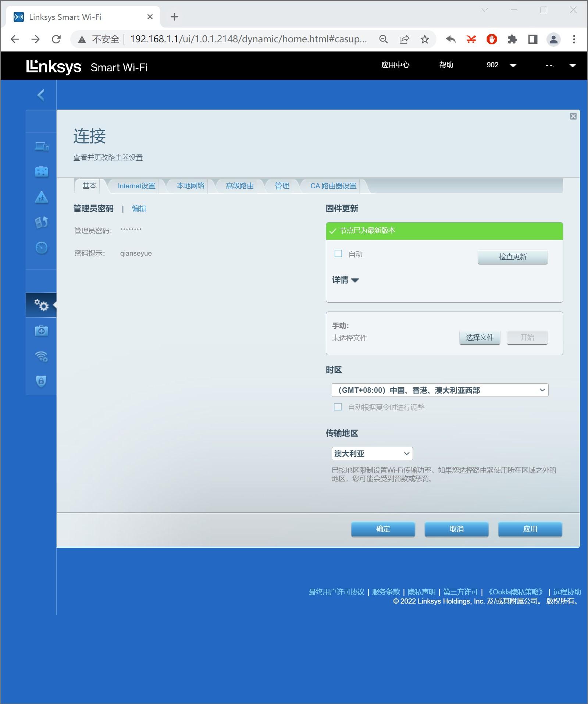Open the 最终用户许可协议 link
The height and width of the screenshot is (704, 588).
(x=336, y=592)
